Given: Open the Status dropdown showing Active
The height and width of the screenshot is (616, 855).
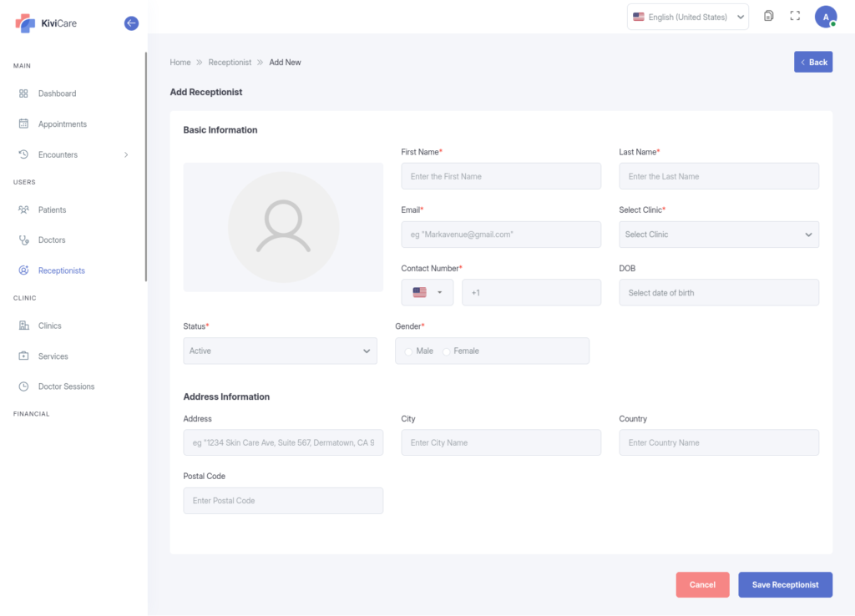Looking at the screenshot, I should pyautogui.click(x=279, y=351).
